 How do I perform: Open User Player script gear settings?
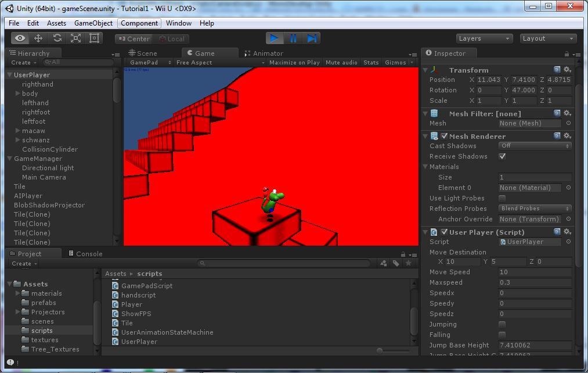pos(567,232)
